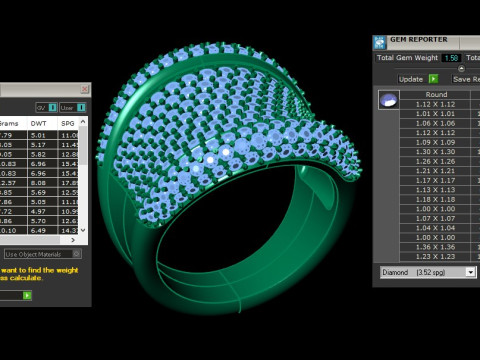This screenshot has width=480, height=360.
Task: Collapse Gem Reporter options with circular arrow
Action: click(x=461, y=69)
